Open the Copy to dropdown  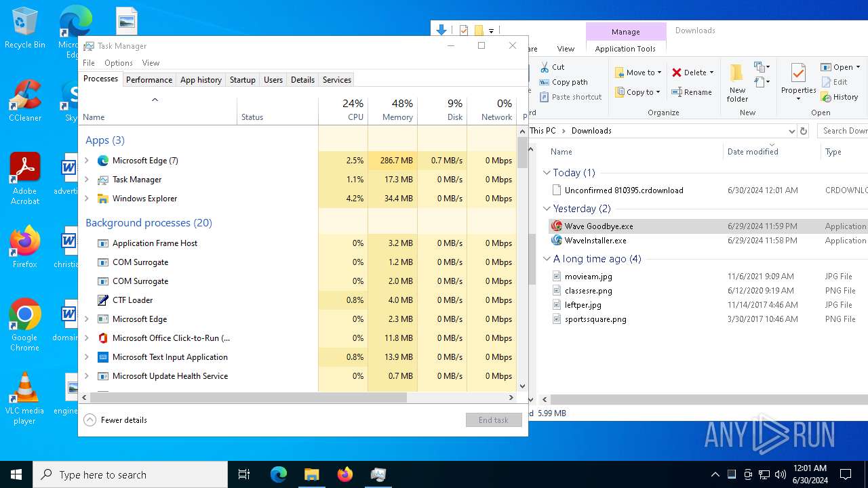point(638,92)
